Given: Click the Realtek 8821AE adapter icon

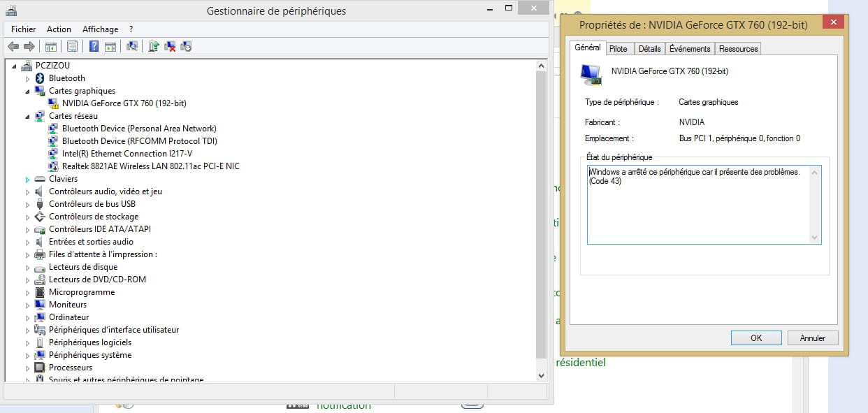Looking at the screenshot, I should click(x=53, y=166).
